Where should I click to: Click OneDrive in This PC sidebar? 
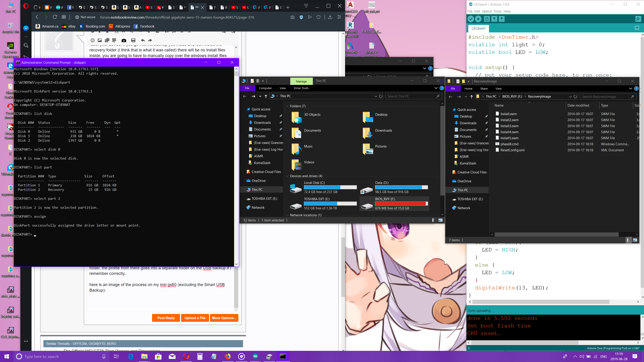[258, 181]
